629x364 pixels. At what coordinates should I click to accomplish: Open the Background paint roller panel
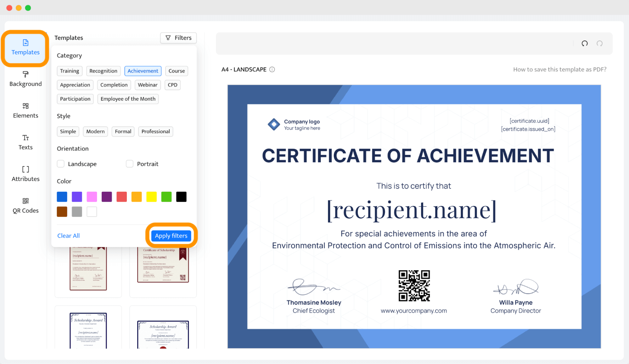click(x=25, y=79)
